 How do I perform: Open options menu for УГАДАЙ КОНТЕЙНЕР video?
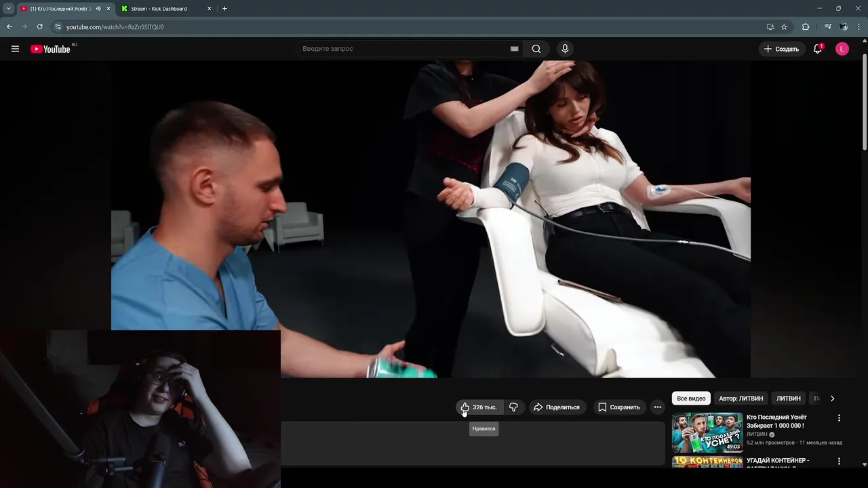tap(839, 462)
